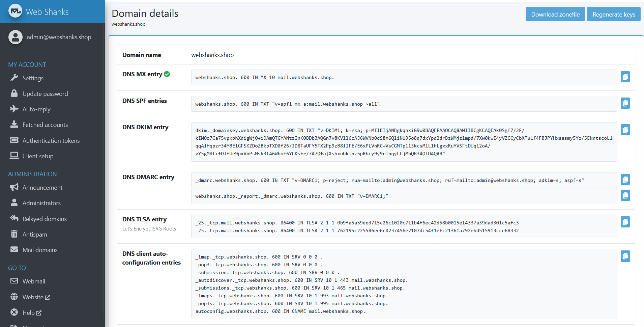Click the Domain details heading

[x=145, y=13]
